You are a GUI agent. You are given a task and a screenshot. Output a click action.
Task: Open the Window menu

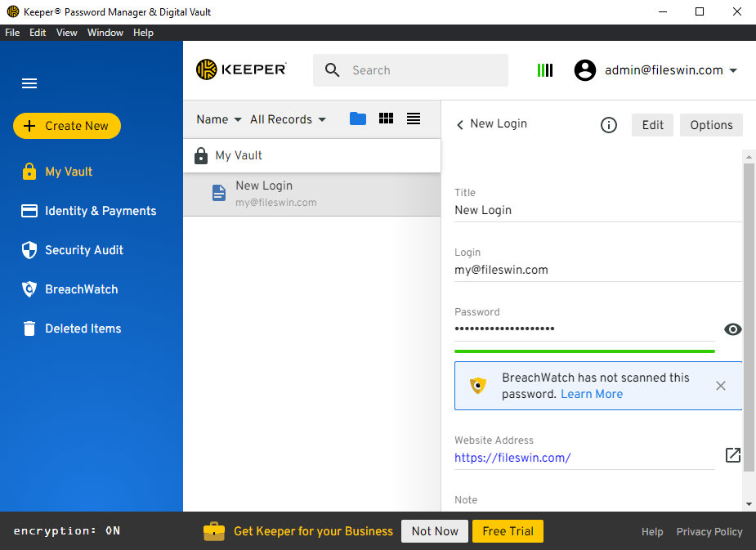[105, 33]
